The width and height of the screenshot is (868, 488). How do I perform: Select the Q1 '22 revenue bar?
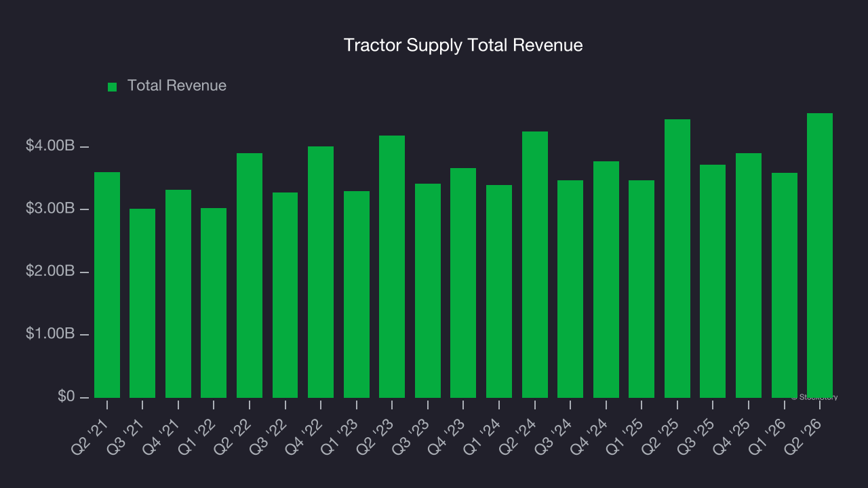click(x=214, y=303)
